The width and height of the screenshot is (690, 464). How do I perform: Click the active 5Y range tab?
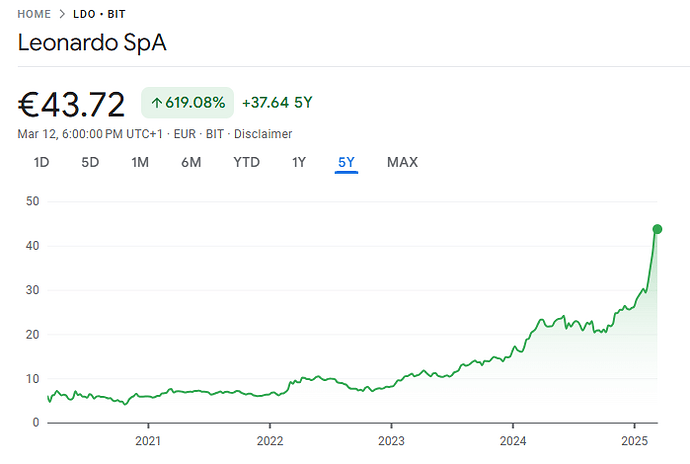[346, 162]
